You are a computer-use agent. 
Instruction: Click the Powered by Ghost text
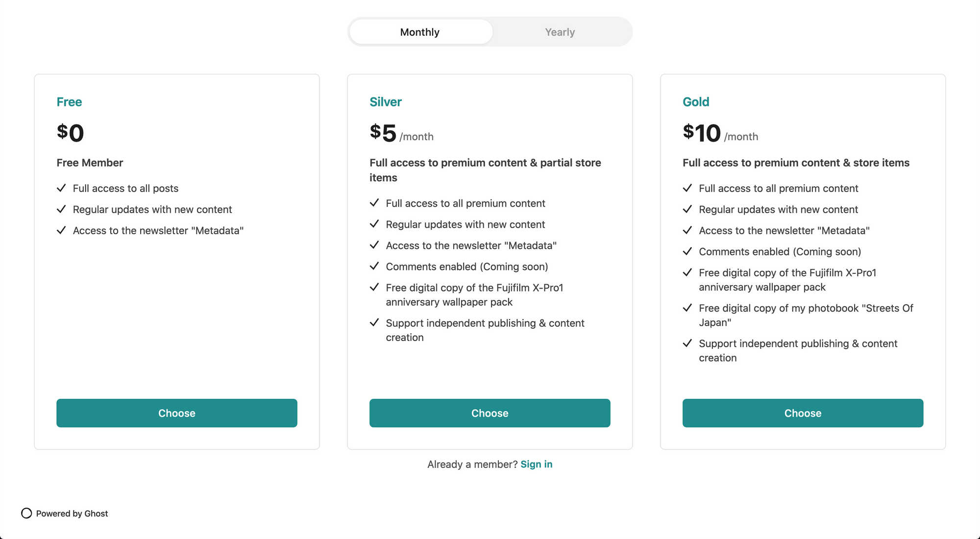72,514
